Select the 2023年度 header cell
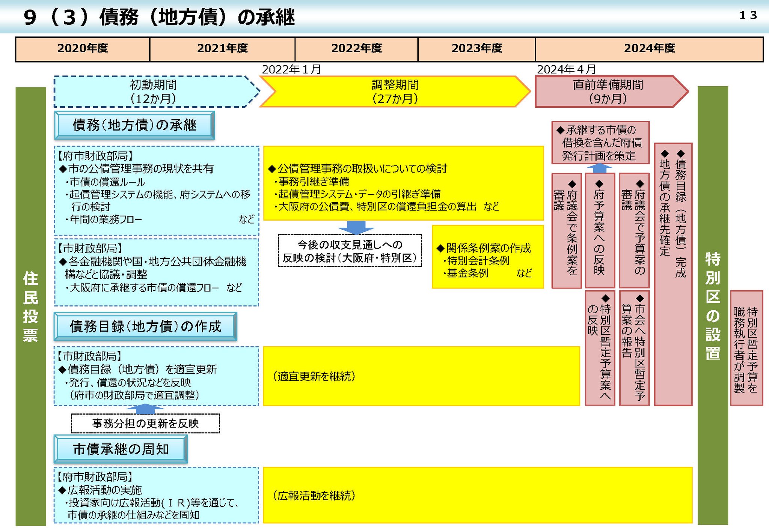 coord(476,49)
